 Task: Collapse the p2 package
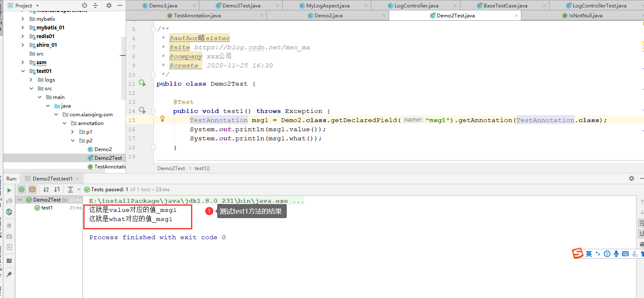tap(73, 141)
